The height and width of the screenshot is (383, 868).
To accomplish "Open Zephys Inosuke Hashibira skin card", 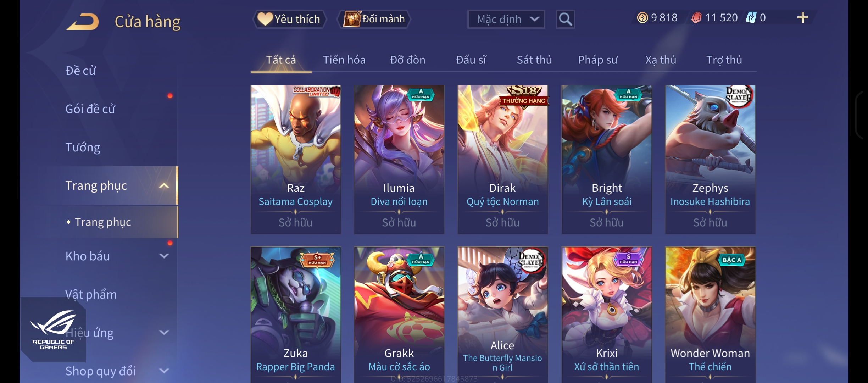I will pos(710,159).
